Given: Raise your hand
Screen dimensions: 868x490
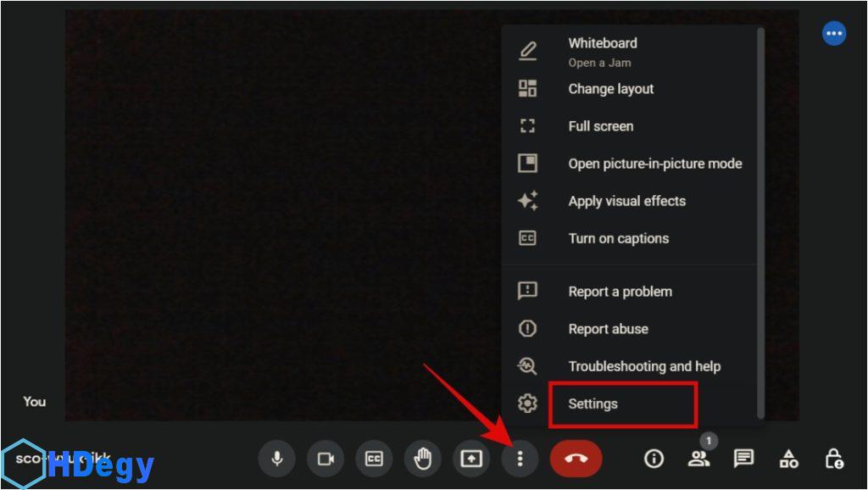Looking at the screenshot, I should tap(422, 459).
